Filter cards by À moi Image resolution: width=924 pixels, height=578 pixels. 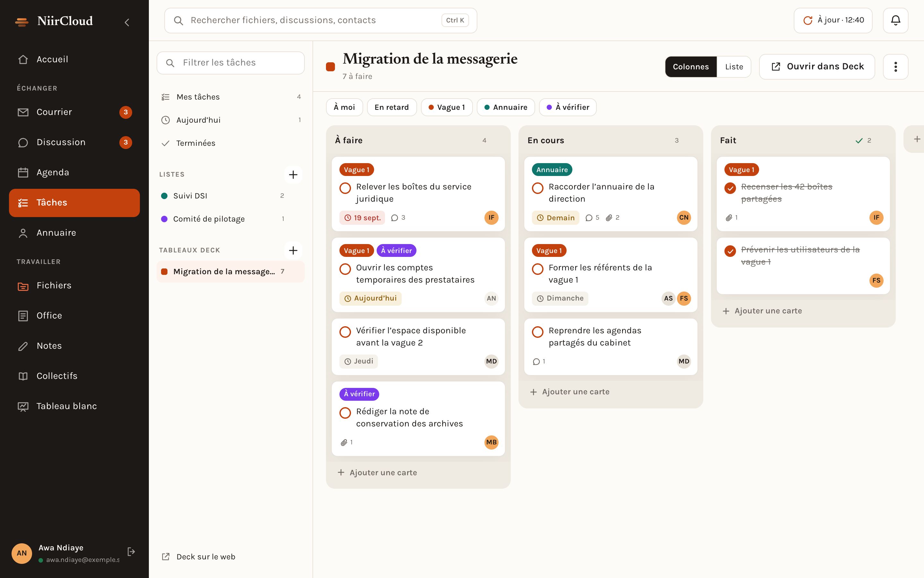pyautogui.click(x=344, y=107)
